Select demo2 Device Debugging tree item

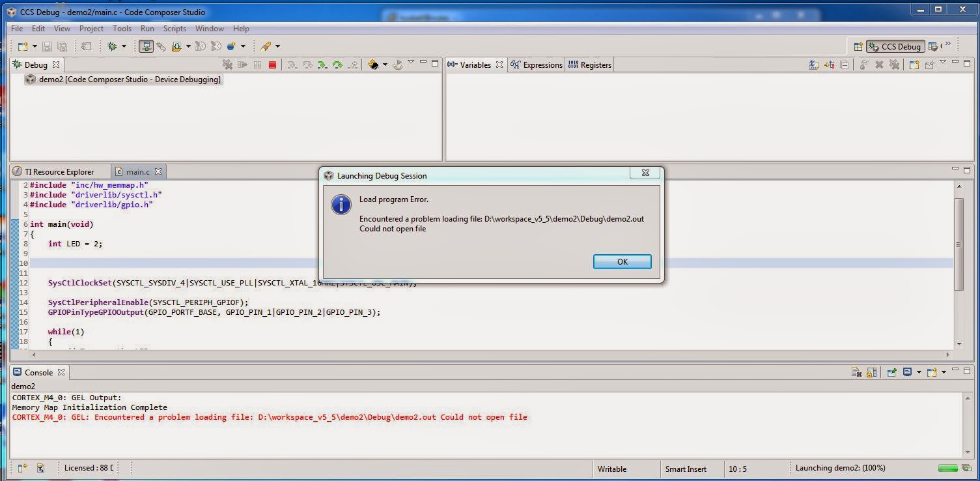124,80
